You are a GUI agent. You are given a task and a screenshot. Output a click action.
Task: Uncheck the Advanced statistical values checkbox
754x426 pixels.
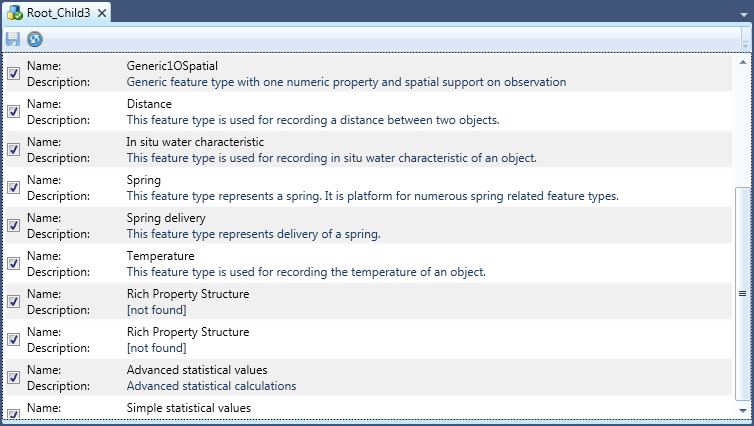13,378
